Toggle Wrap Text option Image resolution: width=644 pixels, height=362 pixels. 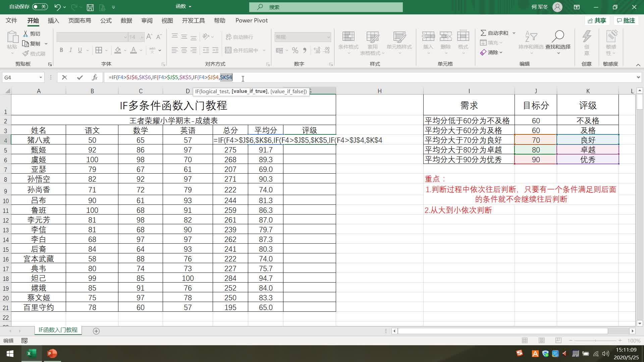(x=239, y=37)
